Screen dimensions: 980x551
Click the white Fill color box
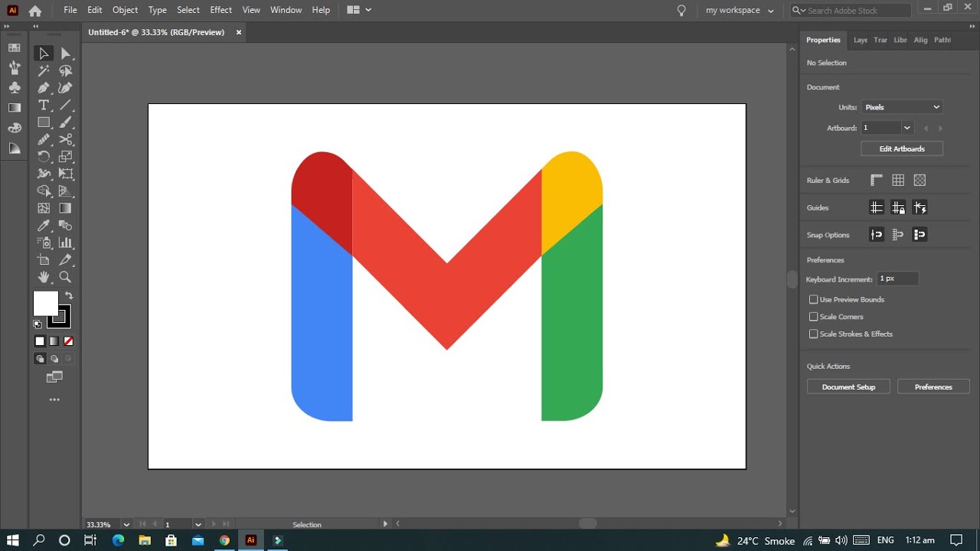[45, 303]
